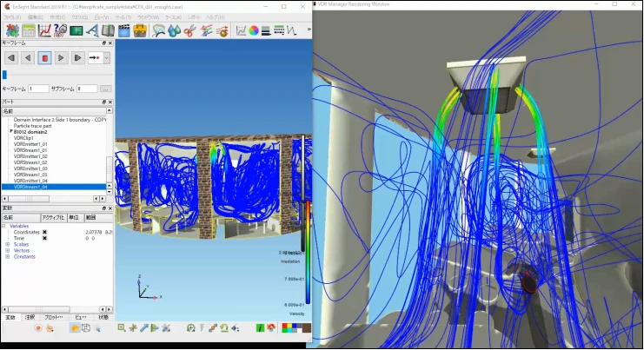The width and height of the screenshot is (644, 350).
Task: Select VDRClip1 in parts list
Action: pyautogui.click(x=23, y=138)
